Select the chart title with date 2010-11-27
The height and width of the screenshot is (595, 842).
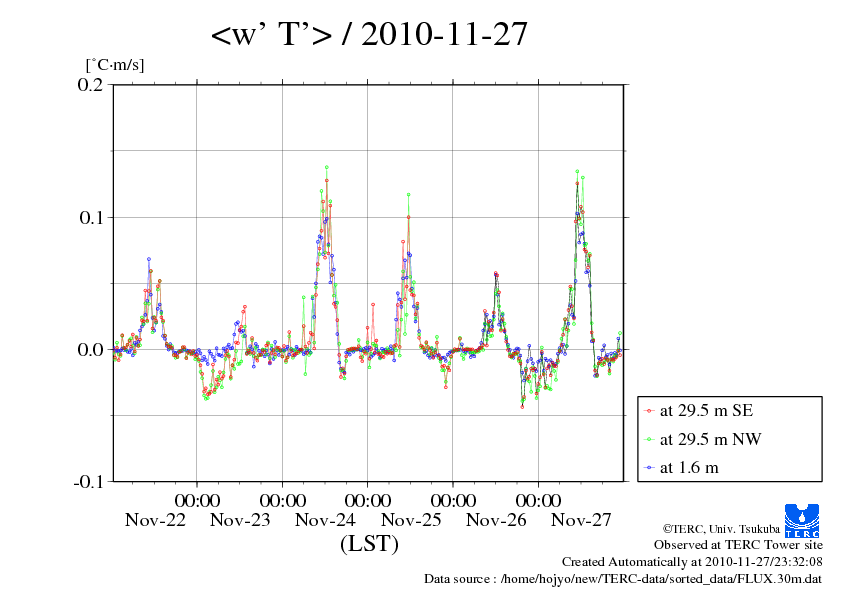point(369,34)
